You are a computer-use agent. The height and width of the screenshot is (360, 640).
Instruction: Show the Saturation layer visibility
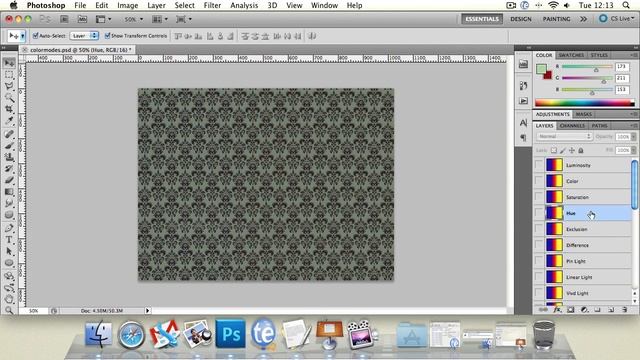(539, 197)
